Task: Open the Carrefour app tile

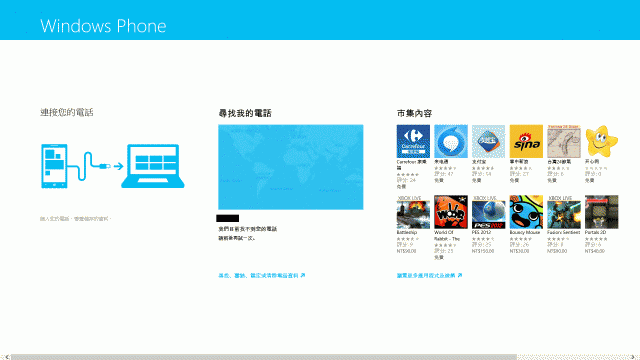Action: pyautogui.click(x=413, y=141)
